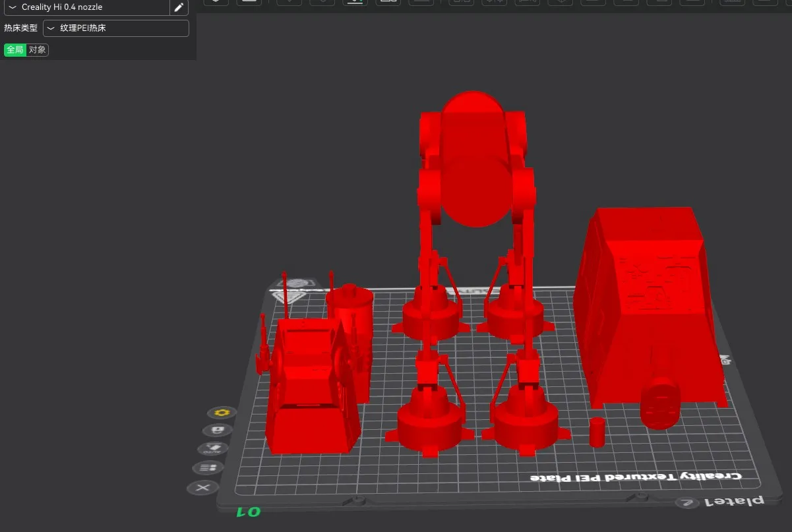The height and width of the screenshot is (532, 792).
Task: Select the small red cylinder peg model
Action: [597, 432]
